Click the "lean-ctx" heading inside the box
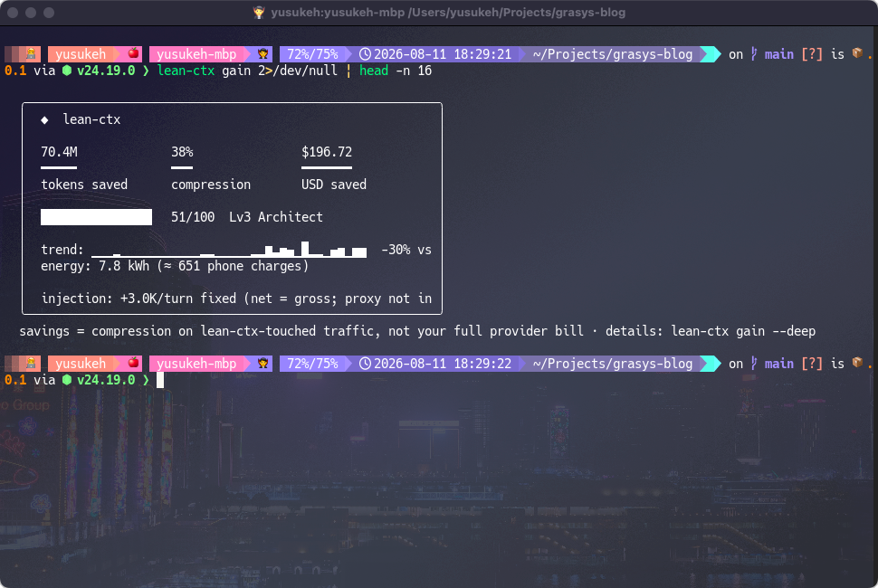Image resolution: width=878 pixels, height=588 pixels. click(x=91, y=119)
